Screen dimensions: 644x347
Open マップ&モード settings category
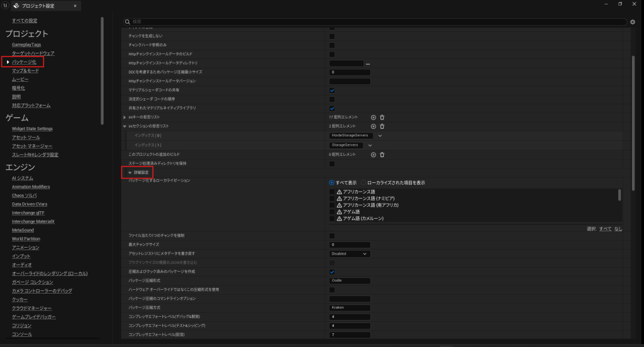[x=25, y=71]
